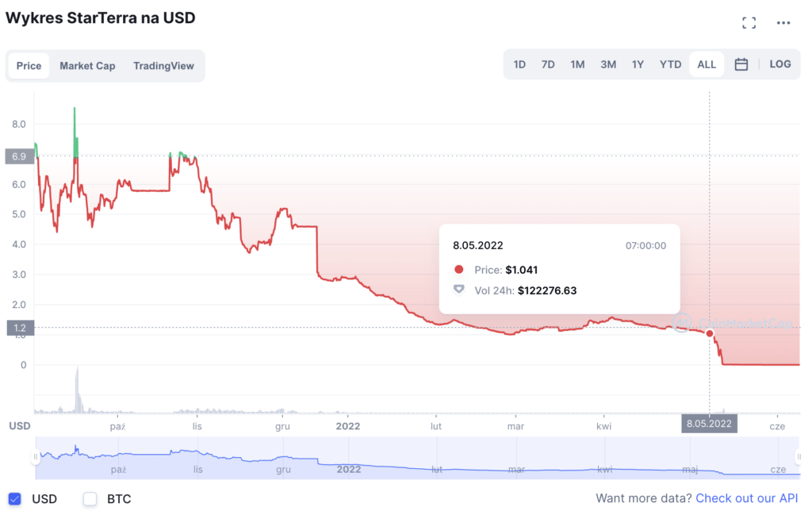Open the TradingView tab

(163, 66)
